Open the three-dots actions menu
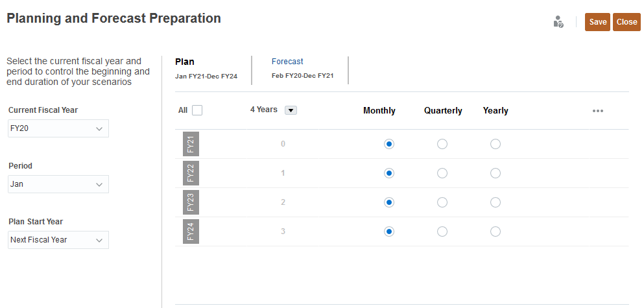Viewport: 644px width, 308px height. [x=598, y=111]
